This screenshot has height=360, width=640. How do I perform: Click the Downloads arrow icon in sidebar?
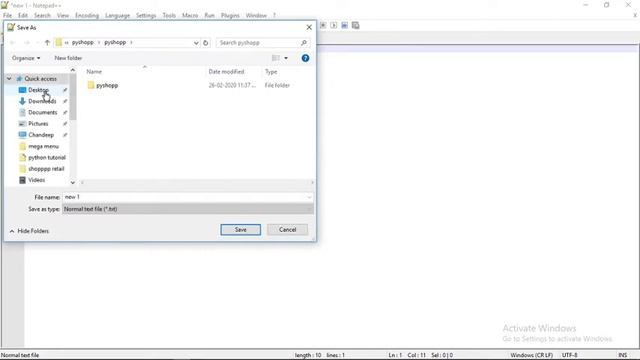[22, 101]
